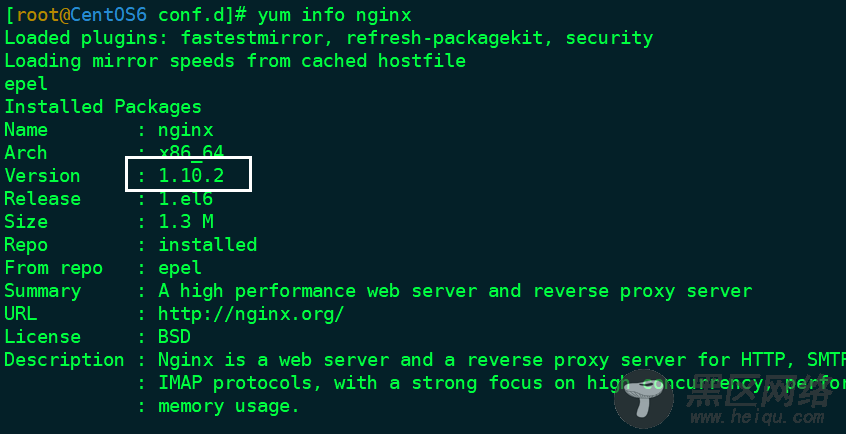The image size is (846, 434).
Task: Click the Chinese 黑区网络 watermark text
Action: [760, 390]
